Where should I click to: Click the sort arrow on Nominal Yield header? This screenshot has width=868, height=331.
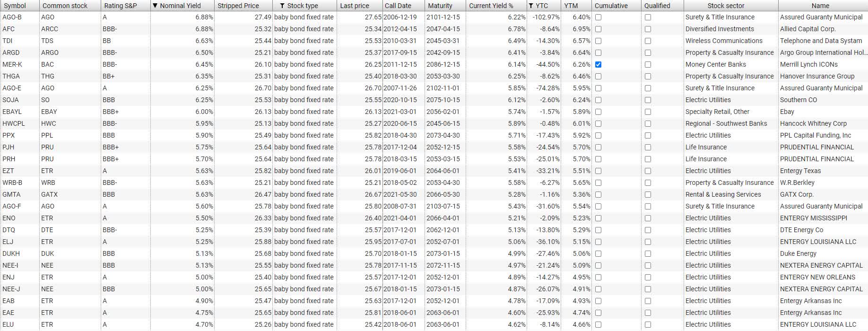(x=155, y=6)
